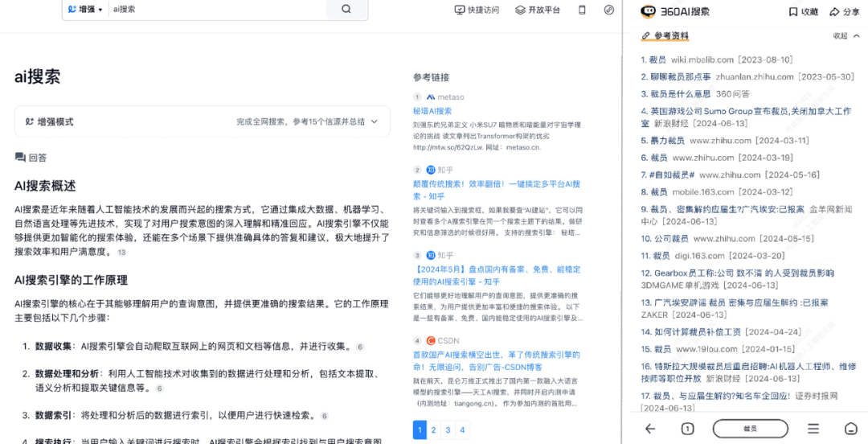Click the mobile phone icon
The height and width of the screenshot is (444, 868).
(x=582, y=10)
